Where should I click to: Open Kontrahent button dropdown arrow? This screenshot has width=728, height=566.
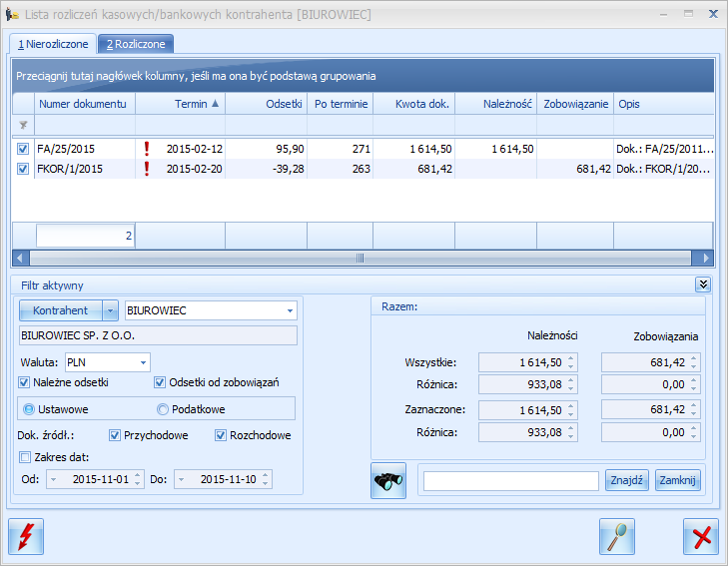pyautogui.click(x=110, y=310)
